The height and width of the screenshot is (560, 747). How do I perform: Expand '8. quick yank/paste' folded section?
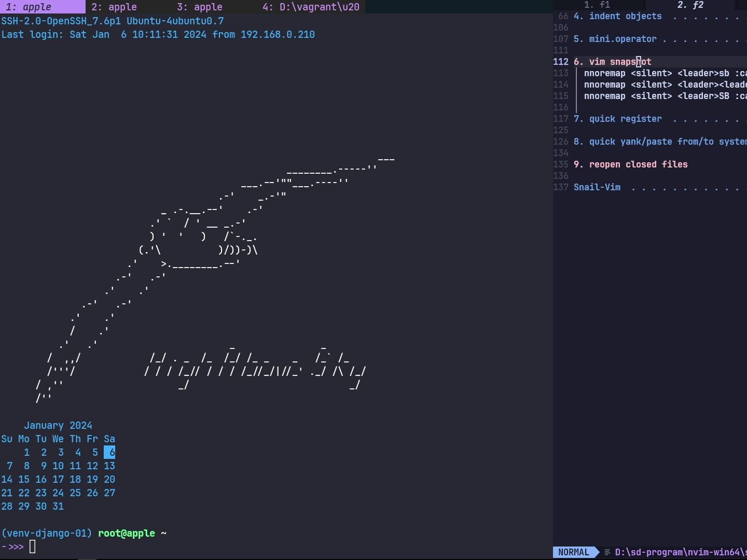point(660,142)
